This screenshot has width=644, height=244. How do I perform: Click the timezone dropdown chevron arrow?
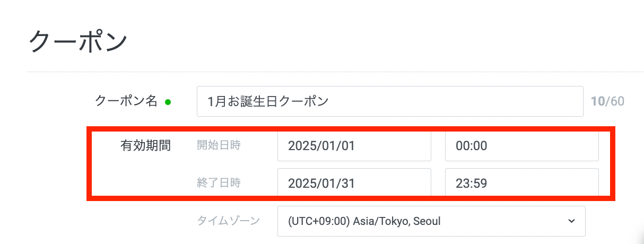[571, 221]
